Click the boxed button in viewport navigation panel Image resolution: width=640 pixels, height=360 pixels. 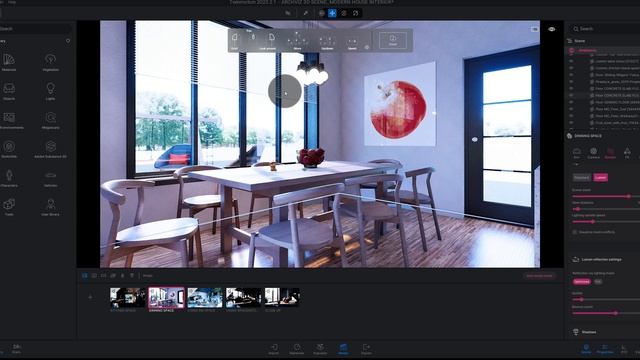[393, 40]
